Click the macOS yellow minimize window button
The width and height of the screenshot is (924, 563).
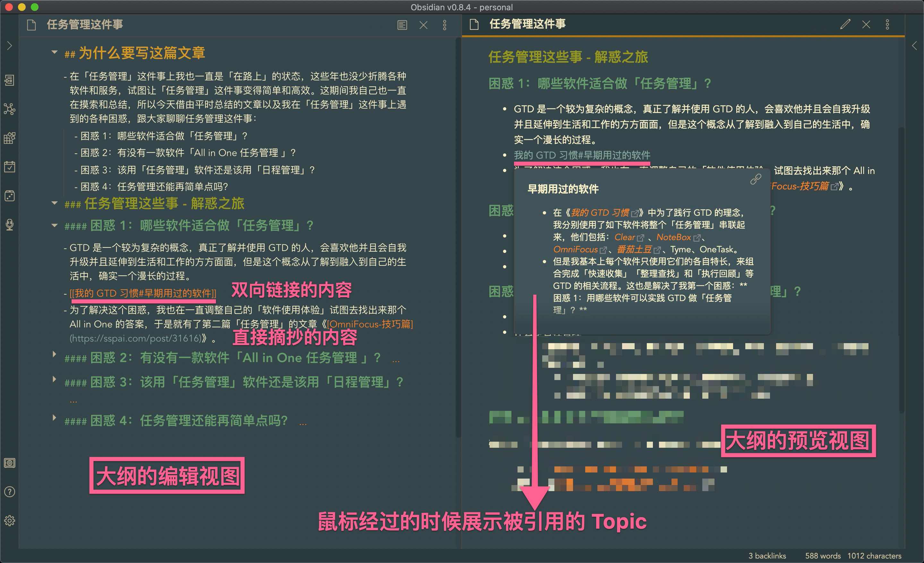click(22, 7)
